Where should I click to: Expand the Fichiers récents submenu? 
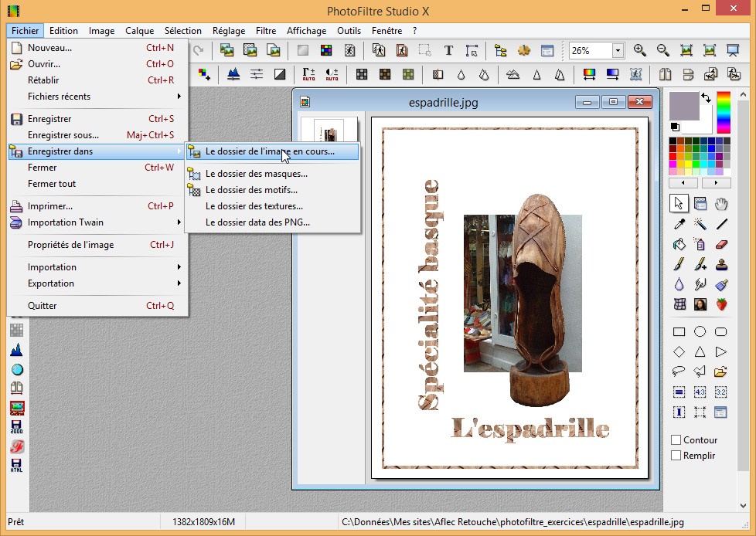pyautogui.click(x=98, y=97)
